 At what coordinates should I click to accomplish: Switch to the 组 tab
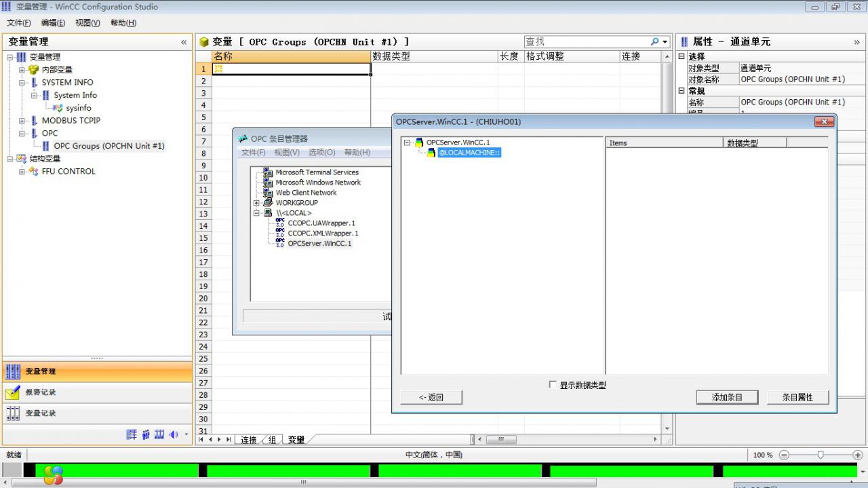pos(272,440)
